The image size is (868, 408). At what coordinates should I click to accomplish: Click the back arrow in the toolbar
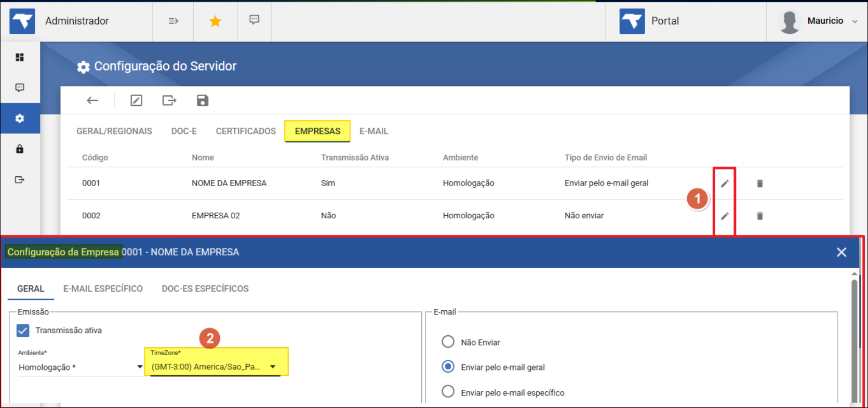[x=92, y=100]
